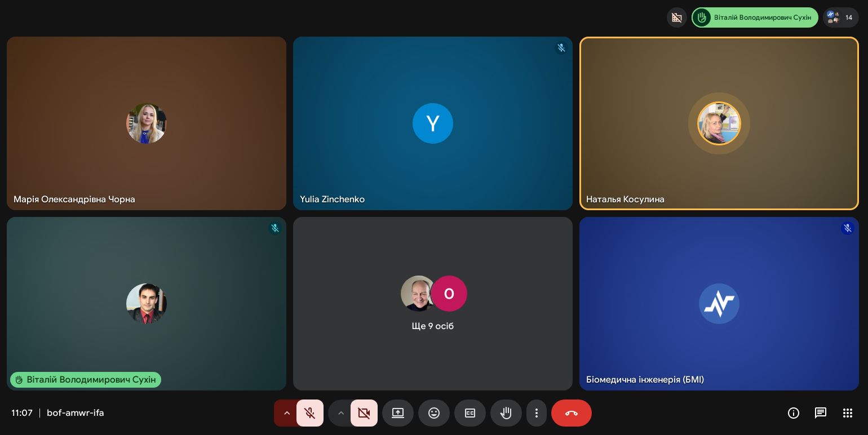Viewport: 868px width, 435px height.
Task: Open the activities grid icon
Action: pyautogui.click(x=848, y=413)
